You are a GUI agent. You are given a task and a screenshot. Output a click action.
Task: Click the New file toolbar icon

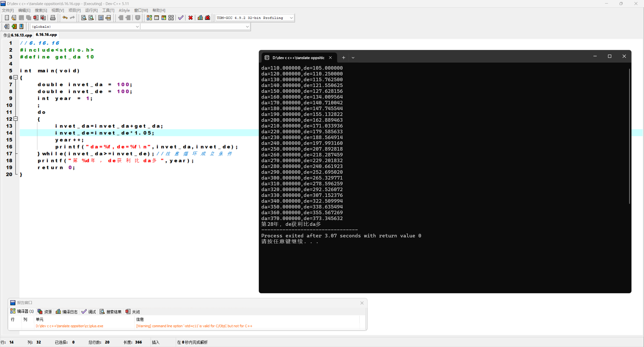7,18
